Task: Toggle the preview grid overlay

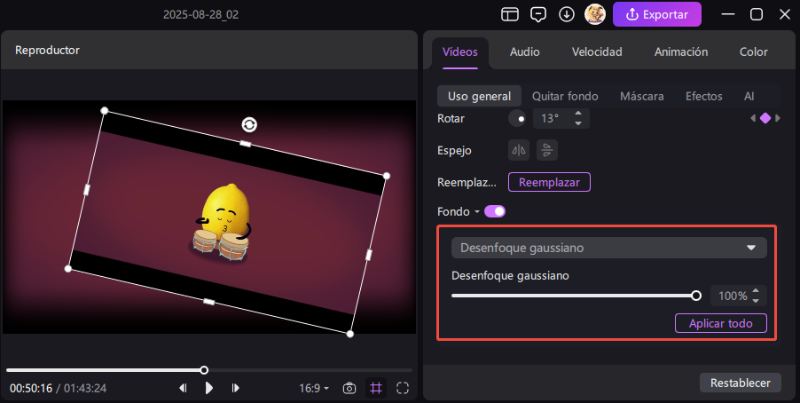Action: tap(376, 388)
